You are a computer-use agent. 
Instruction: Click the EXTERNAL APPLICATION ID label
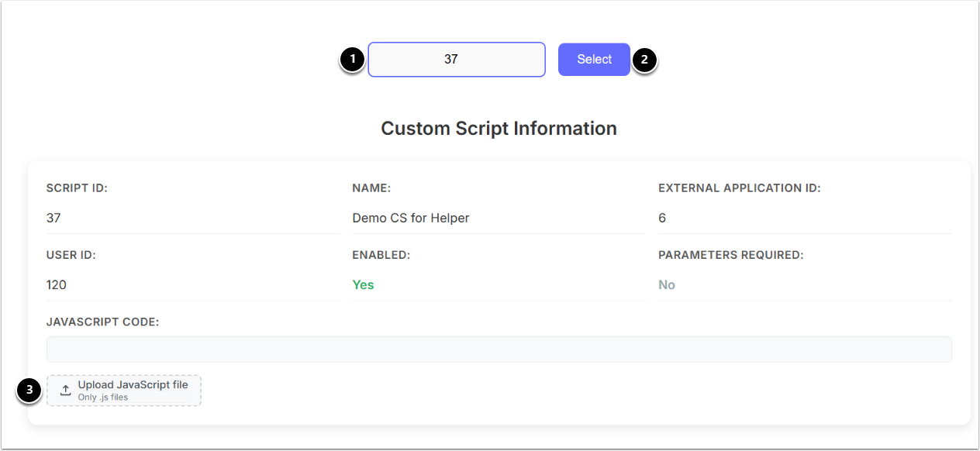[x=739, y=188]
